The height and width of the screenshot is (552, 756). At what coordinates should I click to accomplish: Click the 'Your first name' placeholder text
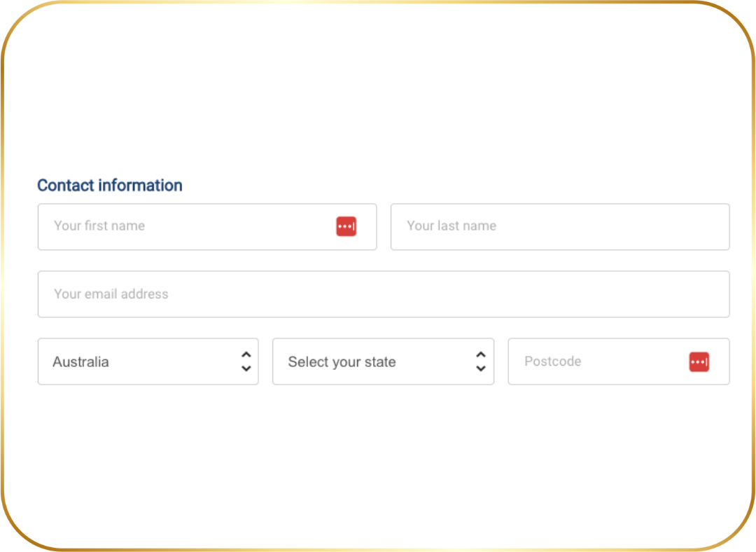click(99, 226)
